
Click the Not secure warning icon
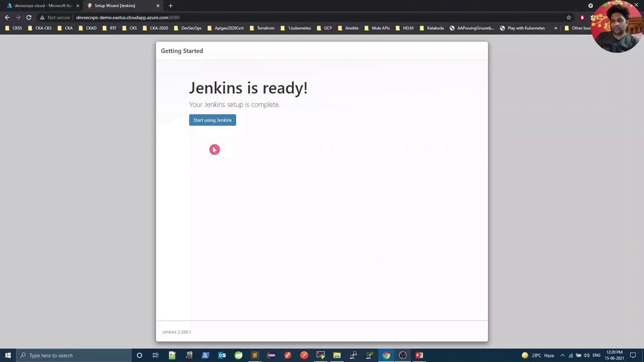pos(42,18)
